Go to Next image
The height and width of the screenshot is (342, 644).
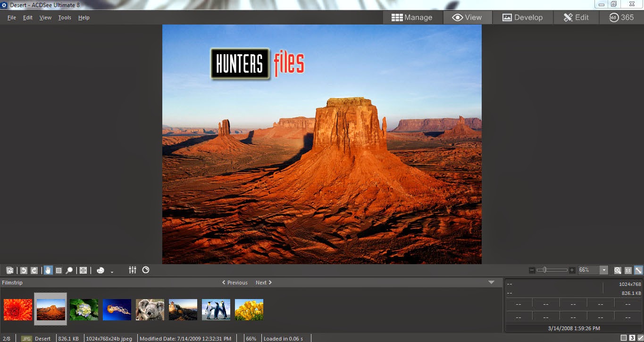point(264,283)
